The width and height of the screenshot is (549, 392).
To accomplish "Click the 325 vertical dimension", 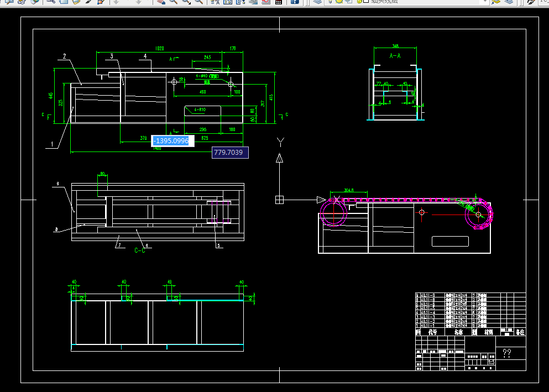I will click(x=61, y=103).
